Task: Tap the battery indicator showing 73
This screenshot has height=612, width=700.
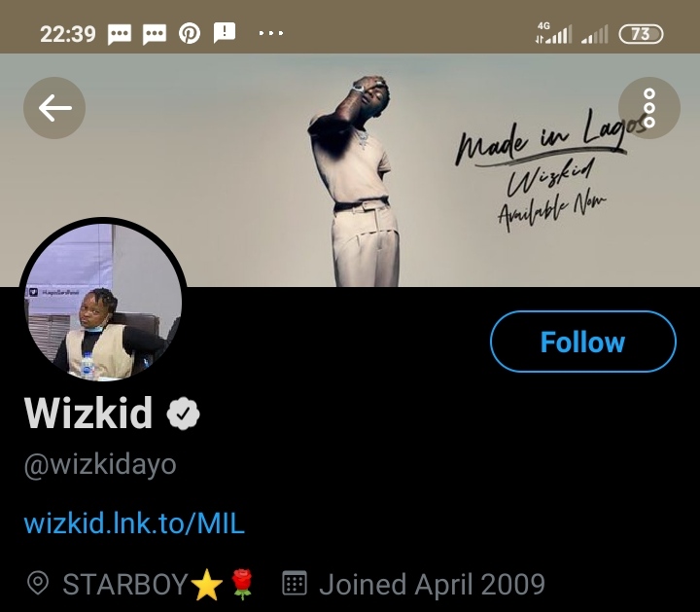Action: (x=641, y=33)
